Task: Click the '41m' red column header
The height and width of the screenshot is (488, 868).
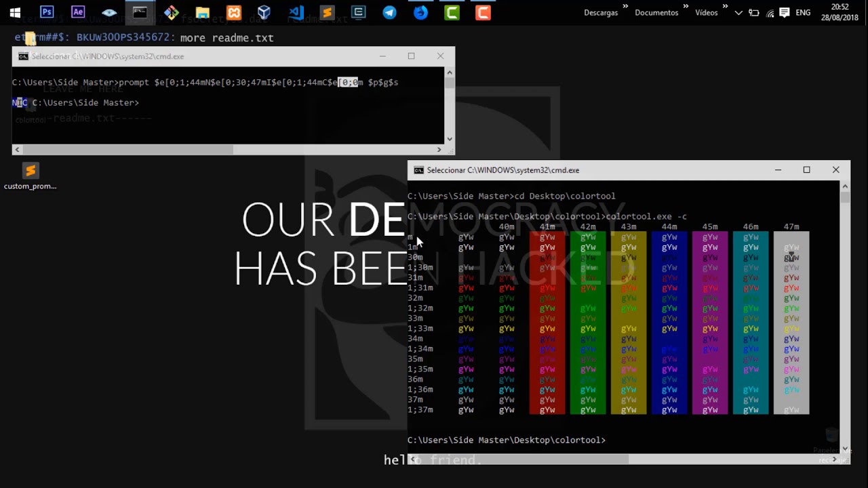Action: [547, 227]
